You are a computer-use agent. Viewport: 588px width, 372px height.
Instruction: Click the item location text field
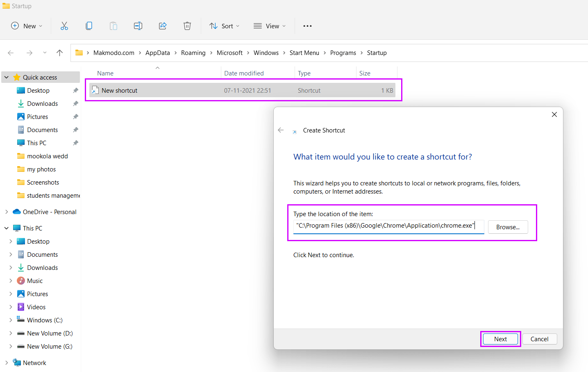pyautogui.click(x=388, y=226)
